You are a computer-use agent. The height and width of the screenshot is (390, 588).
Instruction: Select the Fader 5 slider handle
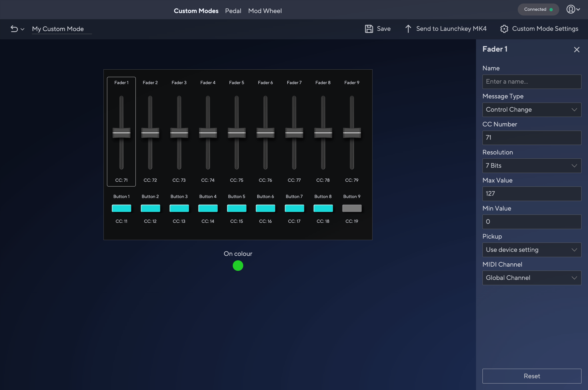pyautogui.click(x=236, y=133)
